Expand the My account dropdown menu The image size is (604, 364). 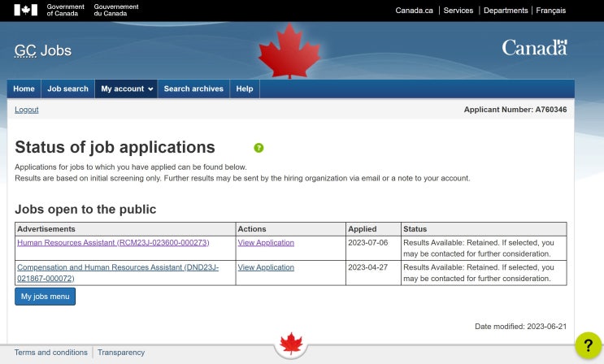click(x=127, y=89)
